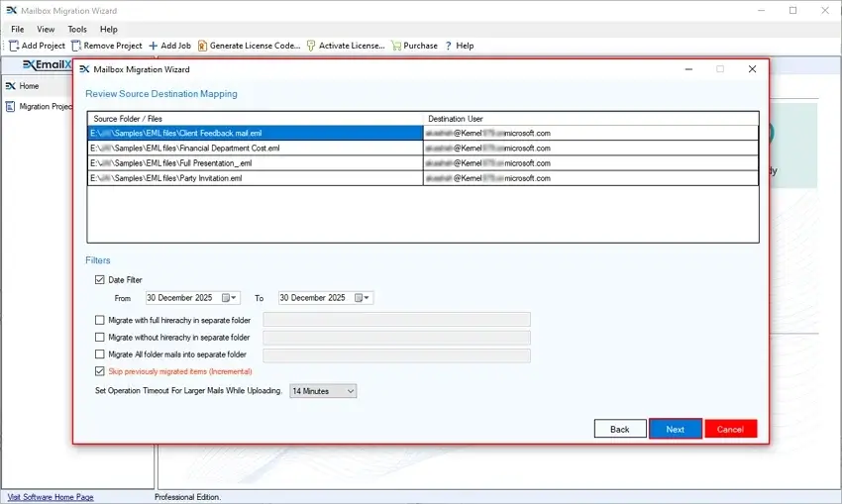Click the Activate License icon
Viewport: 842px width, 504px height.
point(311,46)
